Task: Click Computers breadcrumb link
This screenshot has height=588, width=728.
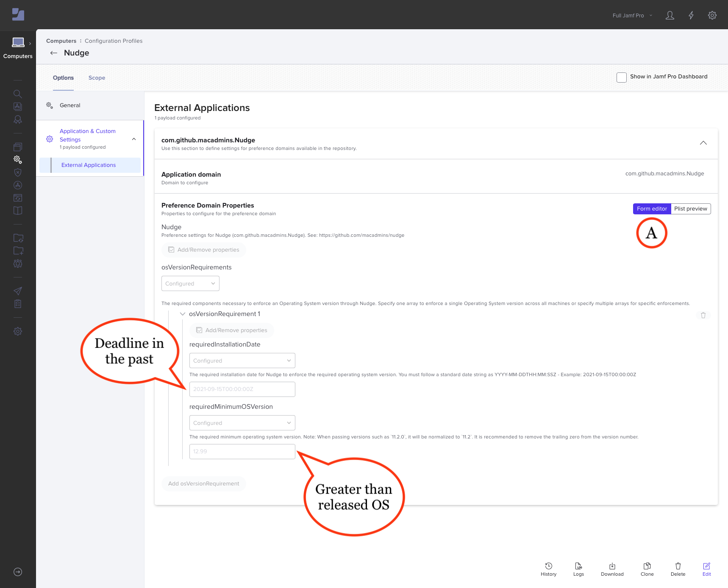Action: (x=61, y=41)
